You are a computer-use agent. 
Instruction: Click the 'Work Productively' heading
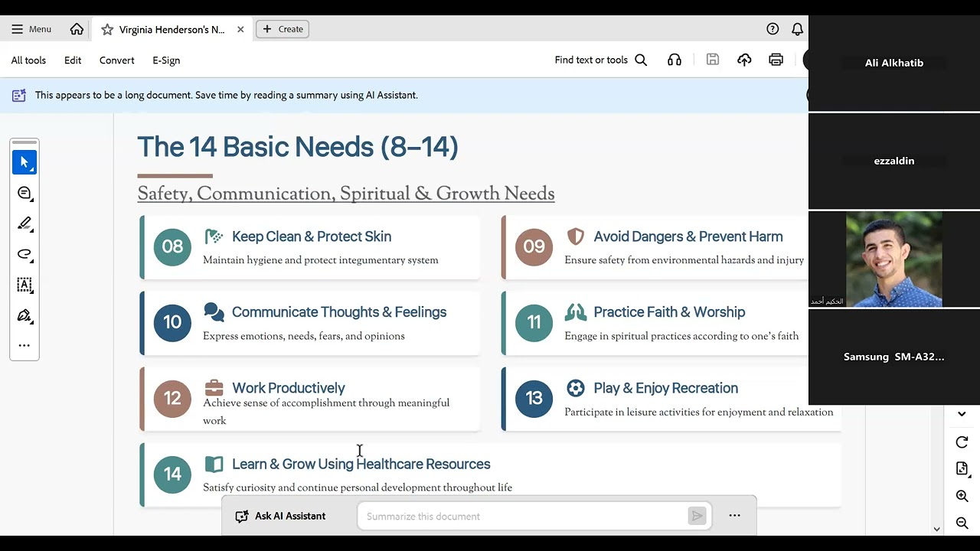pos(289,388)
